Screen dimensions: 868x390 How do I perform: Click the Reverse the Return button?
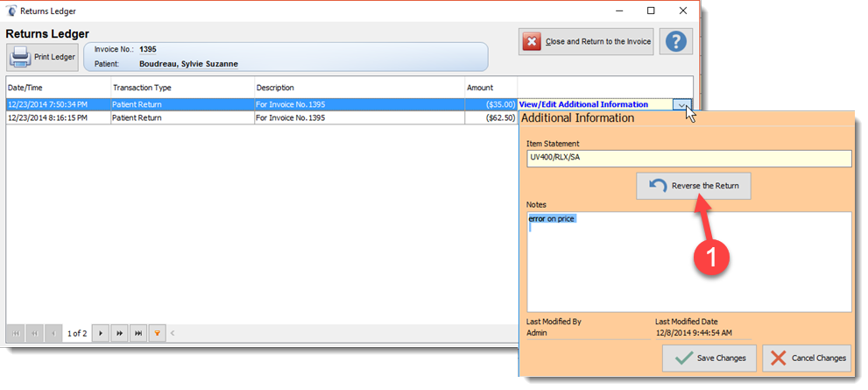[694, 186]
